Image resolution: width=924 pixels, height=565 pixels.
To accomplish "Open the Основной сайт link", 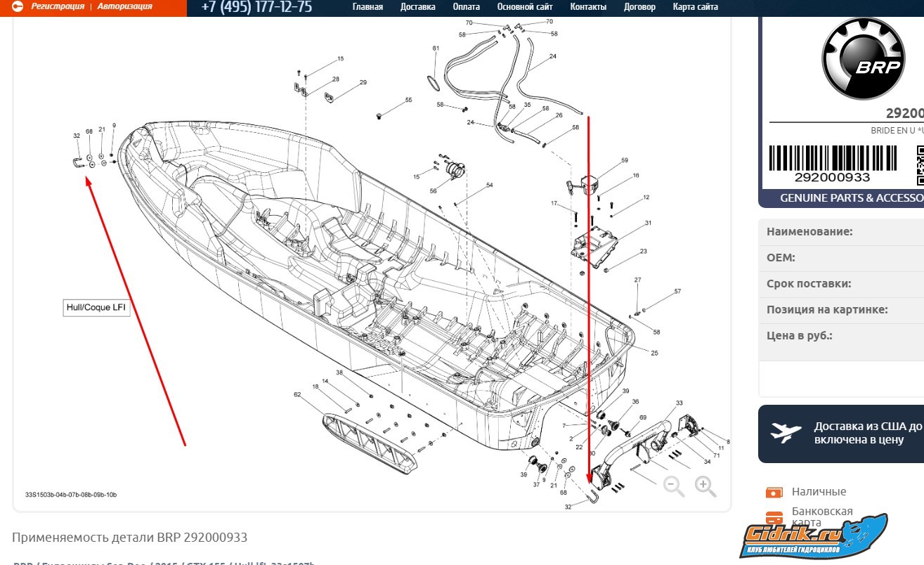I will point(524,7).
